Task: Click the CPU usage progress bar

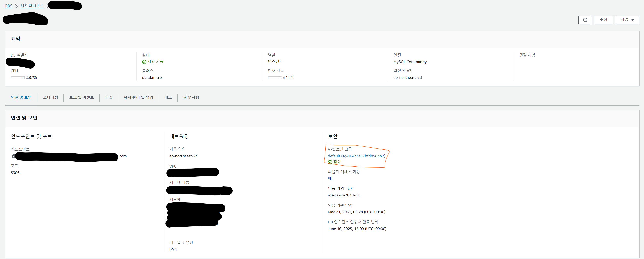Action: (18, 78)
